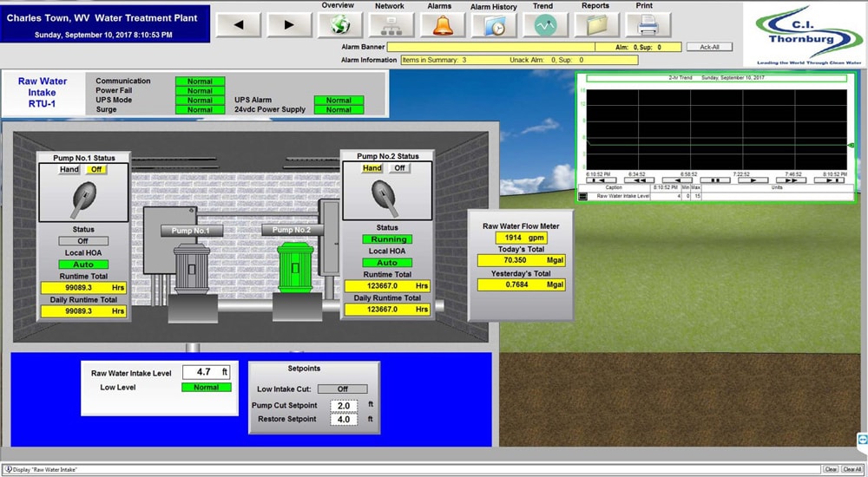Screen dimensions: 868x477
Task: Click the Restore Setpoint value field
Action: point(342,419)
